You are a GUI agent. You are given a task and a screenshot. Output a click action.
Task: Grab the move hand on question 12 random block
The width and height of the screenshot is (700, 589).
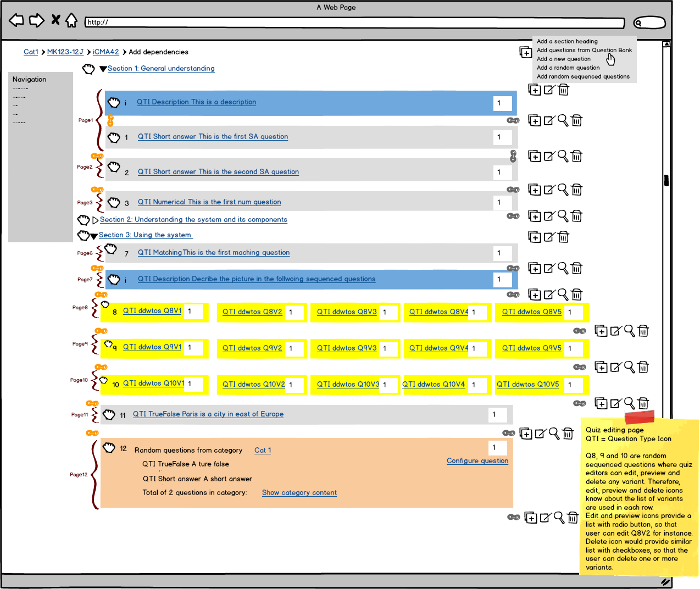pyautogui.click(x=109, y=448)
